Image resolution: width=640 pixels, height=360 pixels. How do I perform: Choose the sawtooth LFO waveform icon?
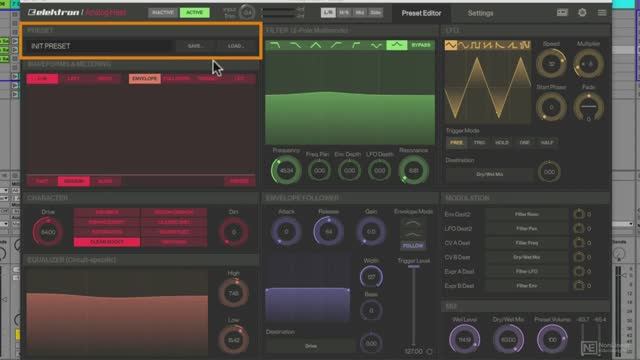pos(488,45)
